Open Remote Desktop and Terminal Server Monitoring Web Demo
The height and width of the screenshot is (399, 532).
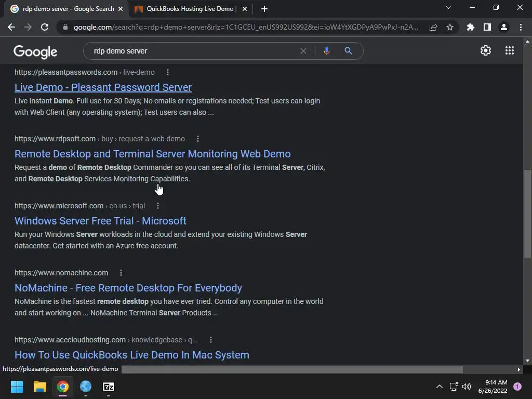[153, 154]
